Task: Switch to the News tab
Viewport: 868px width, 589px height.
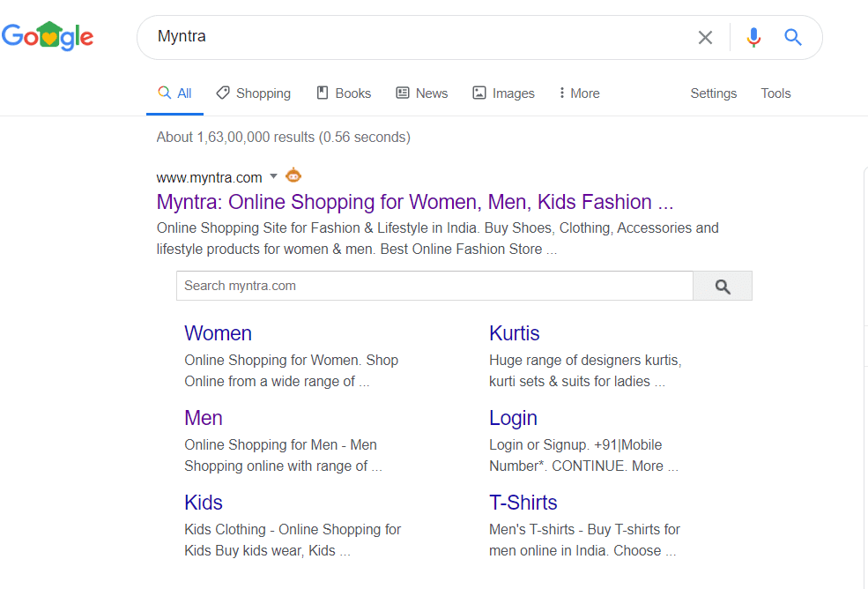Action: 422,93
